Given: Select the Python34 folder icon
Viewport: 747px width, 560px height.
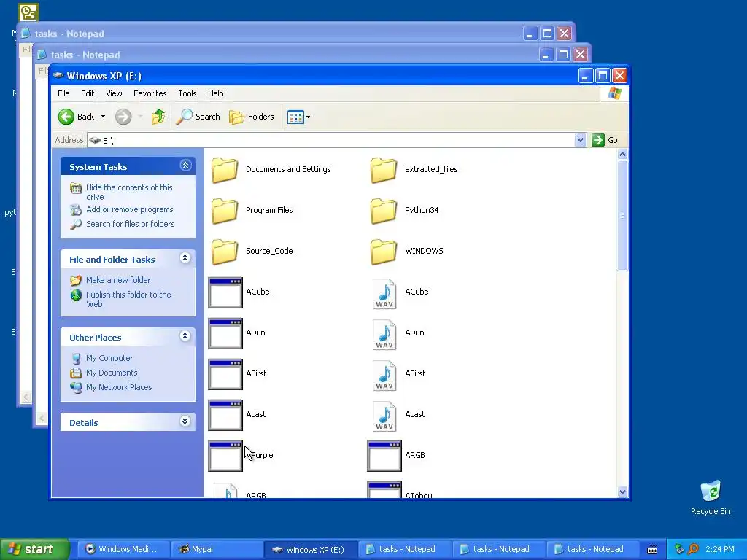Looking at the screenshot, I should 384,211.
